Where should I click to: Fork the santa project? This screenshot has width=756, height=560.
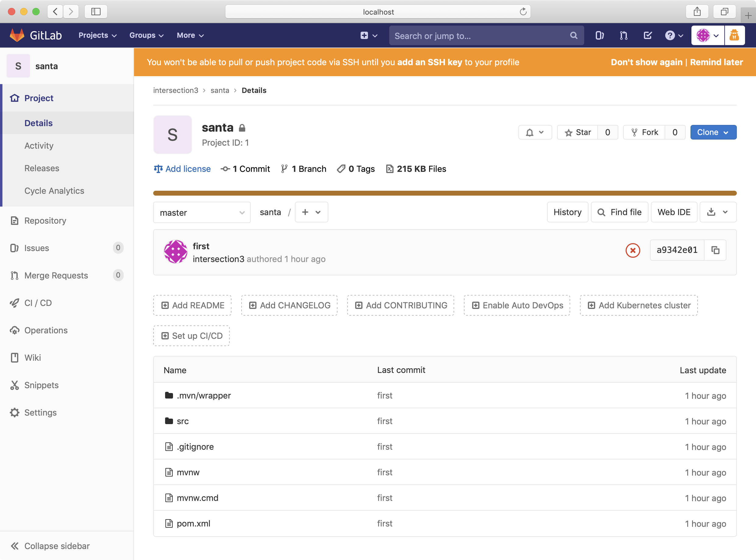pyautogui.click(x=644, y=132)
